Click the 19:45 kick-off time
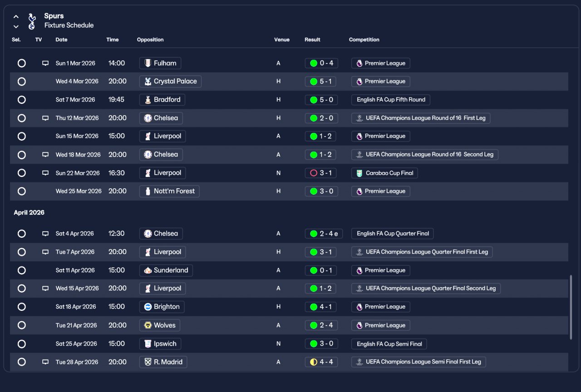 [116, 100]
